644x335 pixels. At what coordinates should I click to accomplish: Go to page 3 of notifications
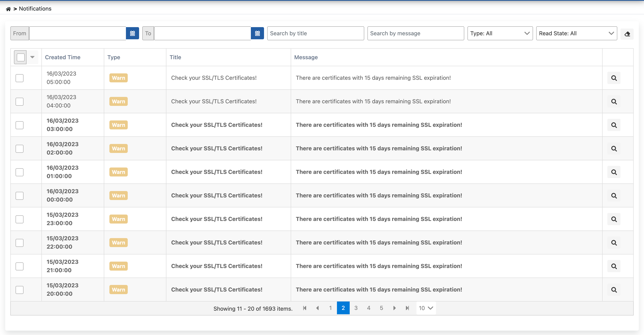(356, 308)
